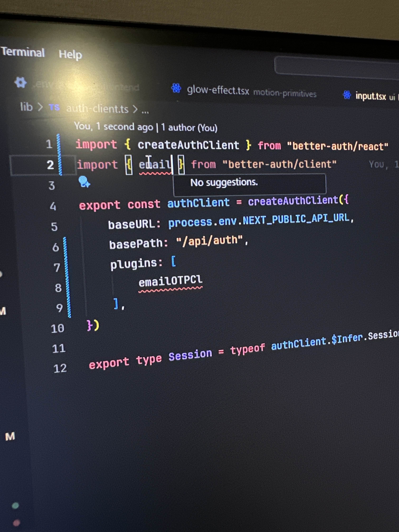The image size is (399, 532).
Task: Open the Help menu
Action: point(70,54)
